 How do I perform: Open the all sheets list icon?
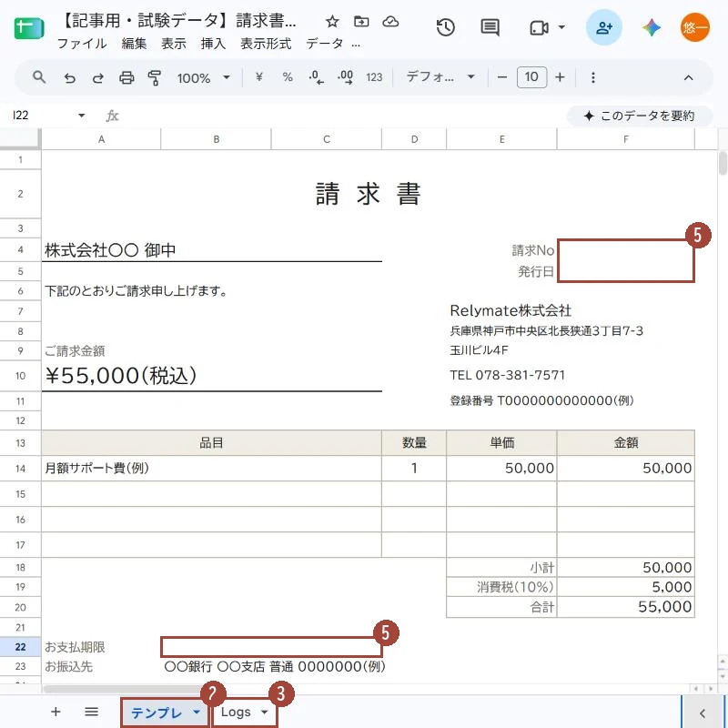coord(92,712)
